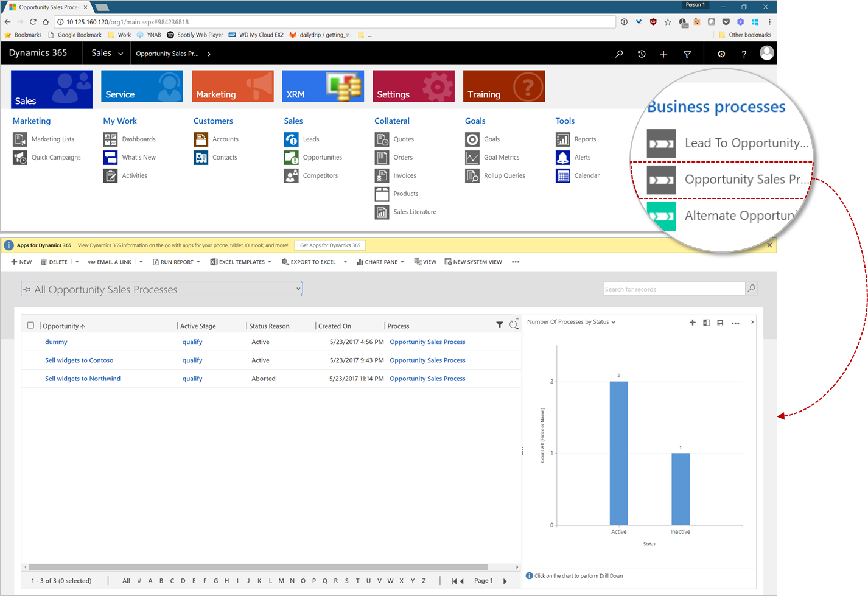The height and width of the screenshot is (596, 868).
Task: Toggle the Chart Pane from the command bar
Action: point(377,262)
